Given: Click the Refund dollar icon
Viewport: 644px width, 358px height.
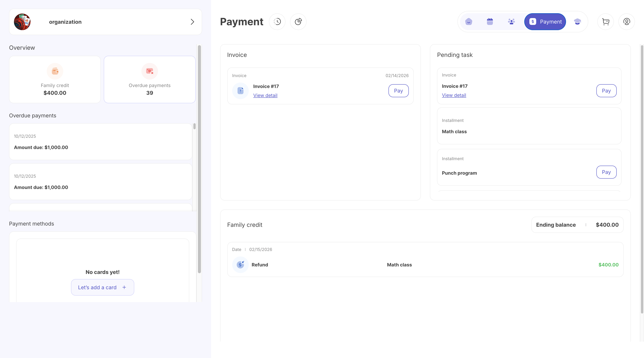Looking at the screenshot, I should 240,265.
